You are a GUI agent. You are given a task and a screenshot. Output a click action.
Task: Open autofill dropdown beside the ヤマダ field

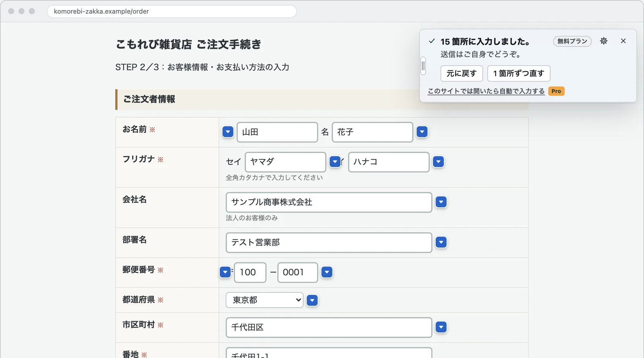click(335, 162)
